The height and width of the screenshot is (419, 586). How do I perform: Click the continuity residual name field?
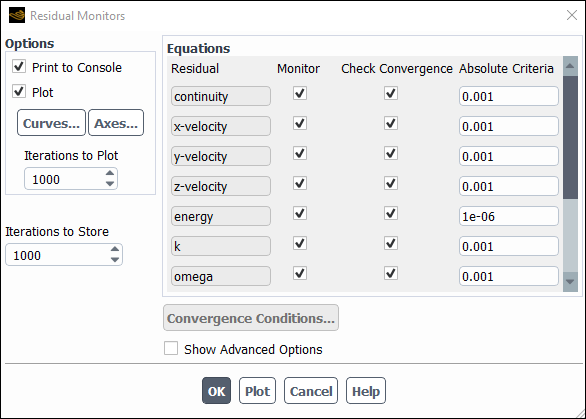(x=221, y=96)
